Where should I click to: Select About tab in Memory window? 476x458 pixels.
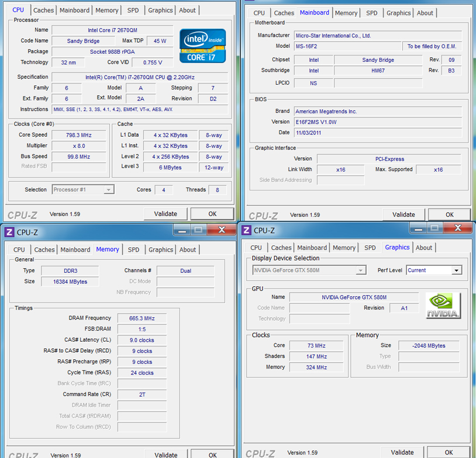coord(187,249)
